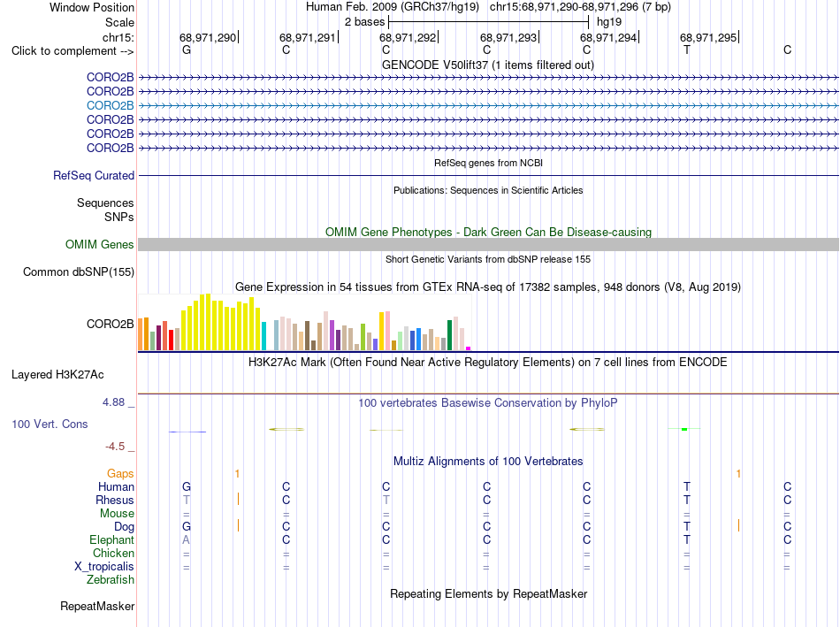Screen dimensions: 840x627
Task: Click the G base in the Human row
Action: tap(187, 486)
